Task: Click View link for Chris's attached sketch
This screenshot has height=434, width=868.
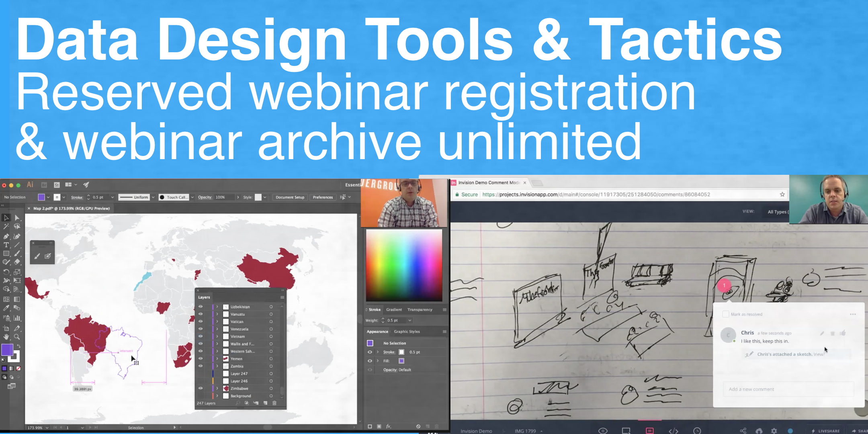Action: (818, 354)
